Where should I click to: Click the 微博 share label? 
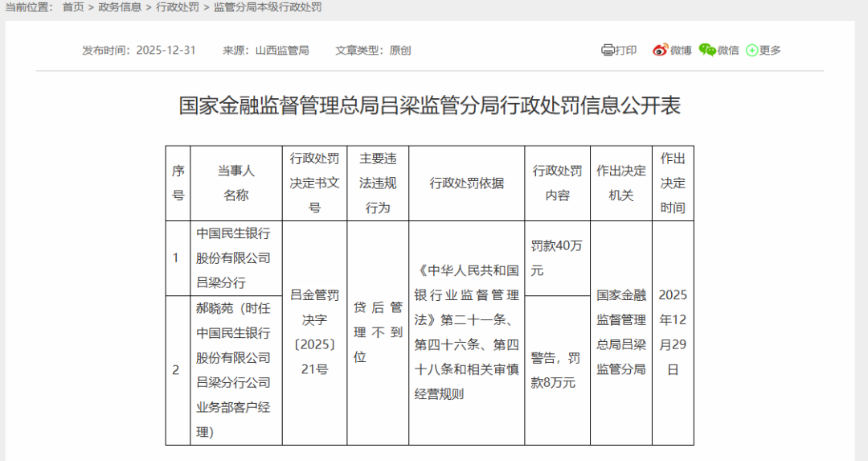(681, 51)
